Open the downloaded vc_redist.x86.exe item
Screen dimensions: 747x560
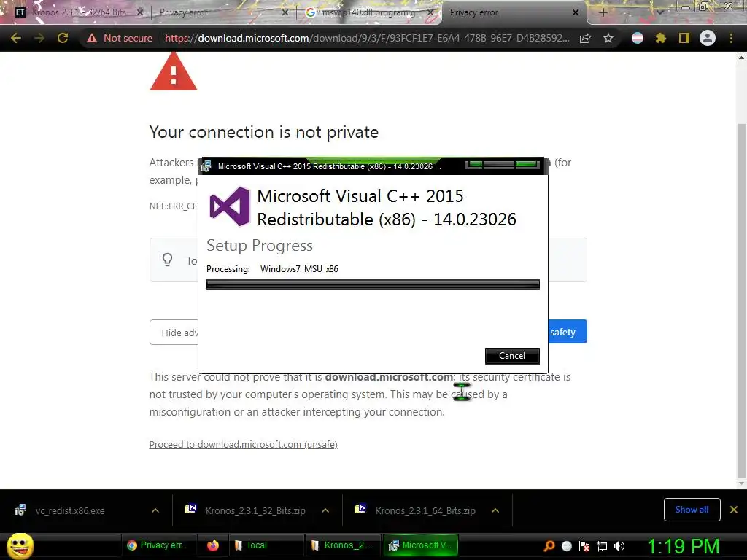(x=70, y=510)
